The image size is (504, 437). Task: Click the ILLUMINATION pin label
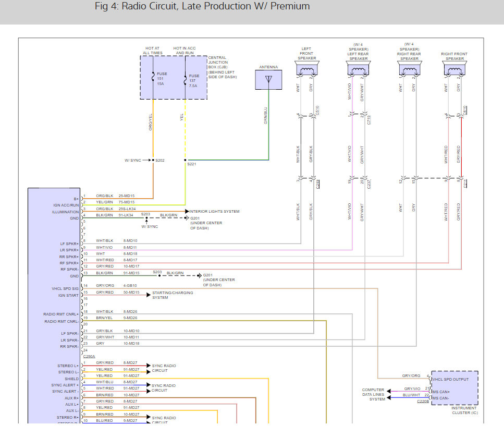[x=65, y=212]
